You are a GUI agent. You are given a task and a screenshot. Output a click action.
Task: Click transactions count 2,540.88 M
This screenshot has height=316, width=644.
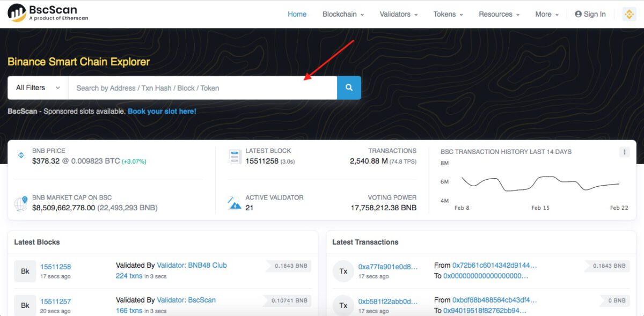tap(369, 161)
